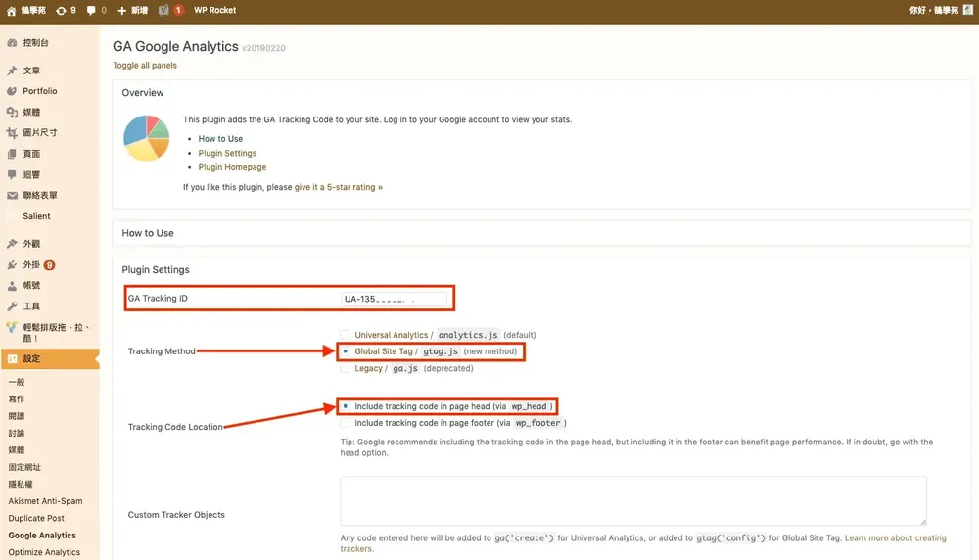Open Media settings submenu item
The image size is (979, 560).
[x=17, y=450]
